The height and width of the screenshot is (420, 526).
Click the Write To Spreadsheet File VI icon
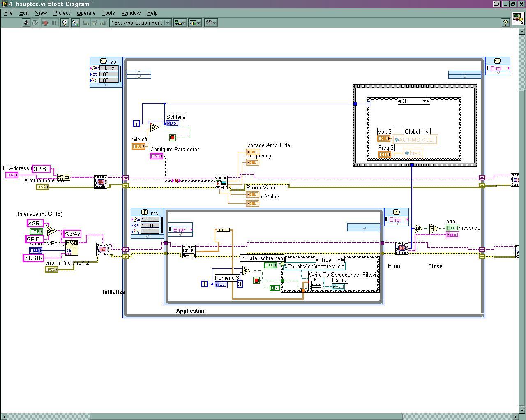point(315,284)
